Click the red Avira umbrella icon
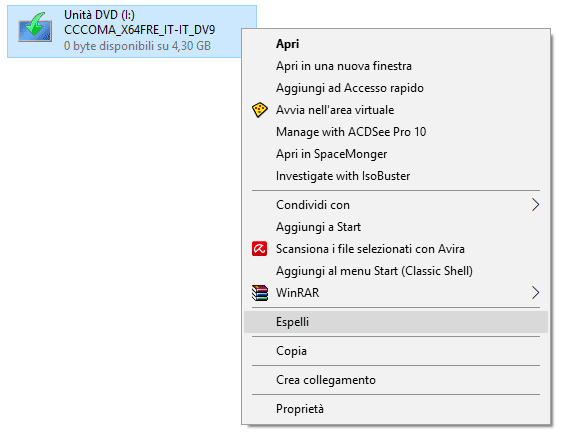The image size is (567, 439). (260, 249)
